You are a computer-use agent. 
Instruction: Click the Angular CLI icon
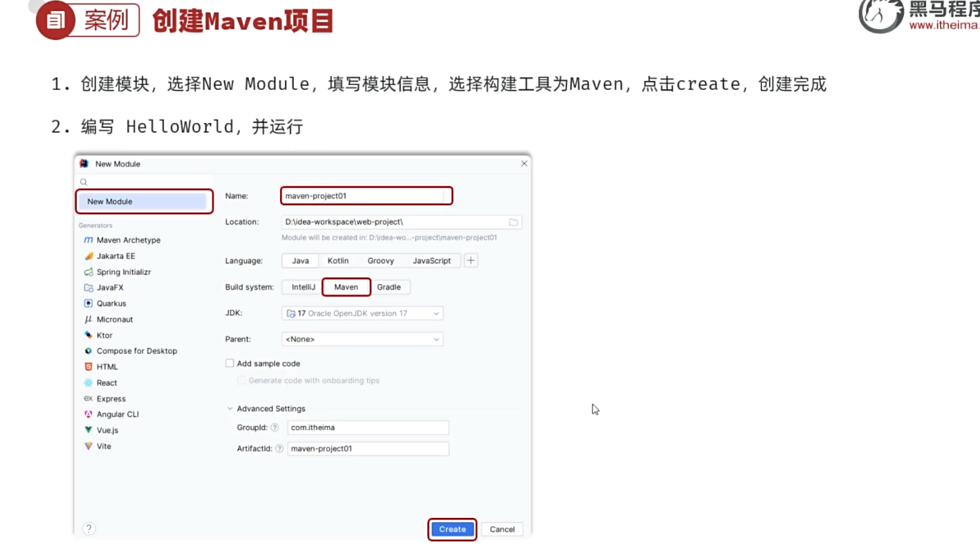[x=89, y=415]
